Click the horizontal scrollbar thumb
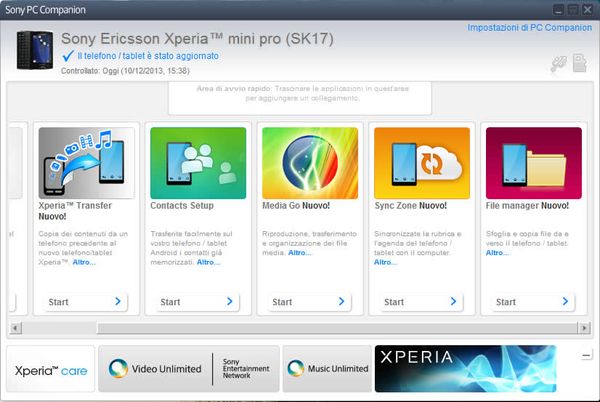600x402 pixels. 337,328
